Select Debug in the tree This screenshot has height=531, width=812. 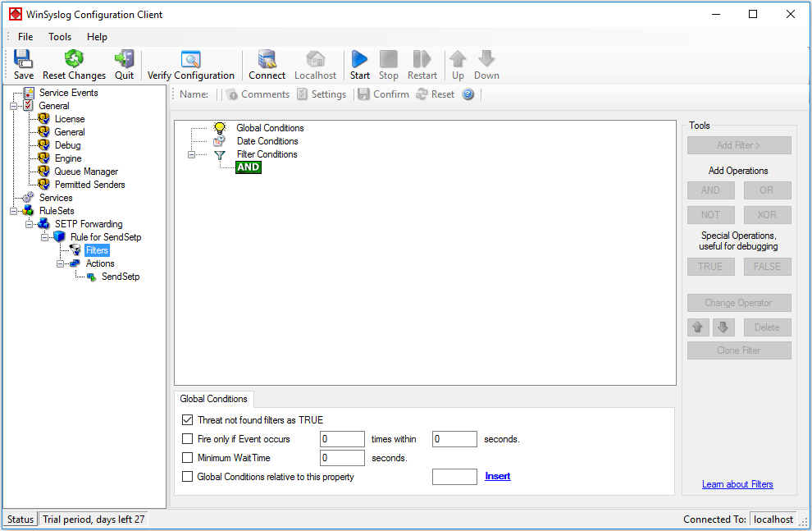[x=68, y=145]
